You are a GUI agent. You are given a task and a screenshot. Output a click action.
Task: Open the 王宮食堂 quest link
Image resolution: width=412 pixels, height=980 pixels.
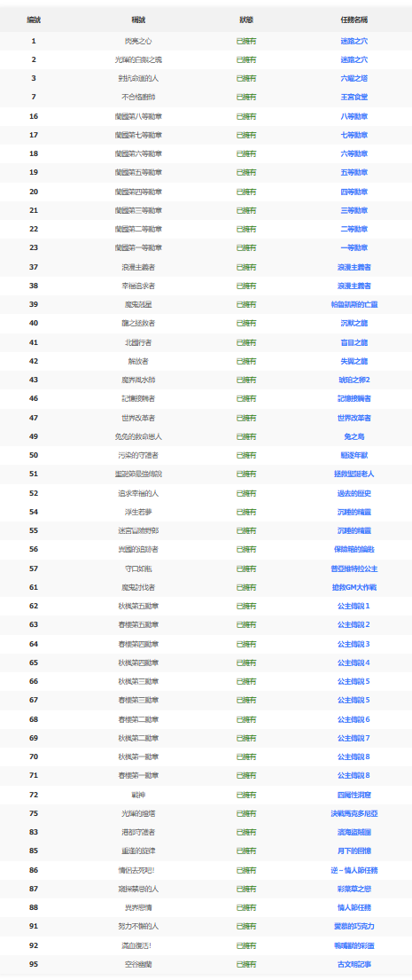pyautogui.click(x=354, y=98)
